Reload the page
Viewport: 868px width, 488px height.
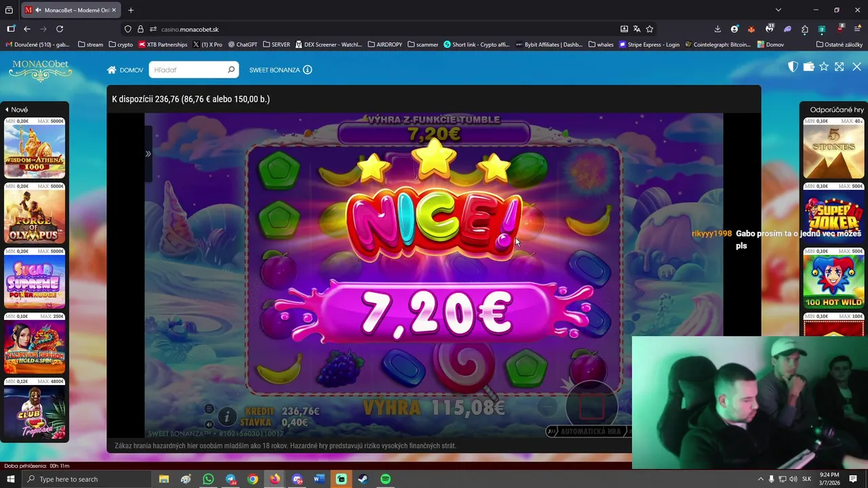tap(60, 29)
